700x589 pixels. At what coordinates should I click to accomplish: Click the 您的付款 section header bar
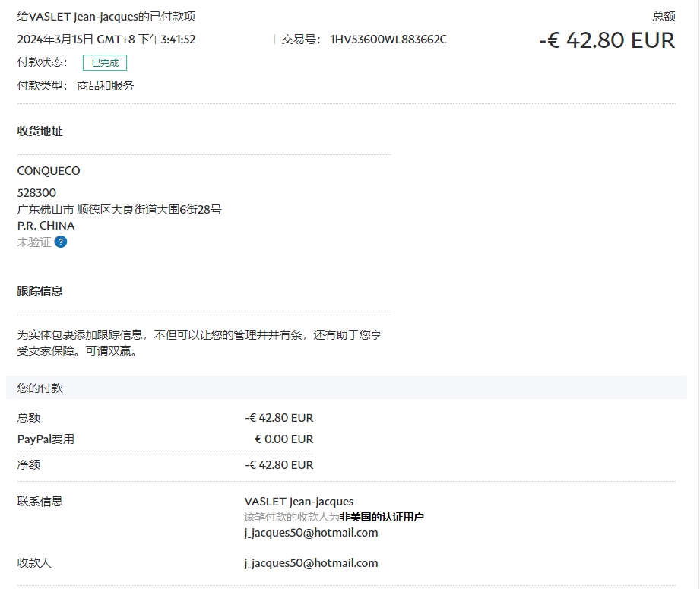[x=346, y=388]
